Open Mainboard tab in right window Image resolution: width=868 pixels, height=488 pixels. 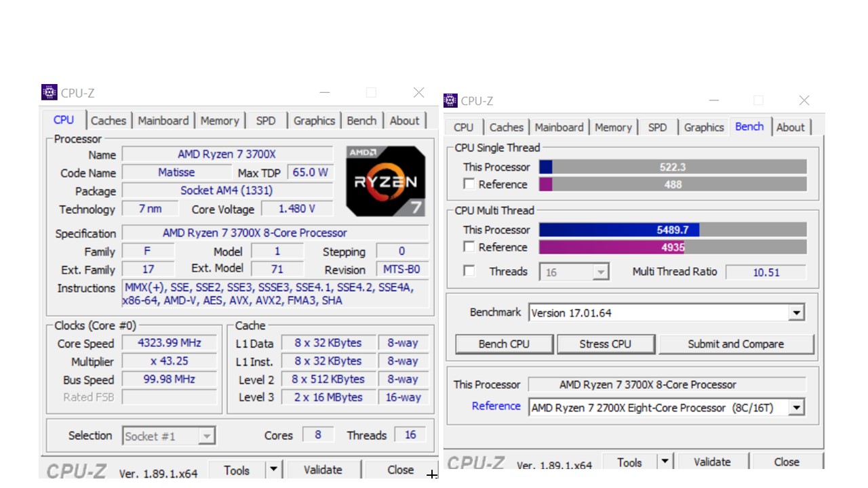coord(559,127)
